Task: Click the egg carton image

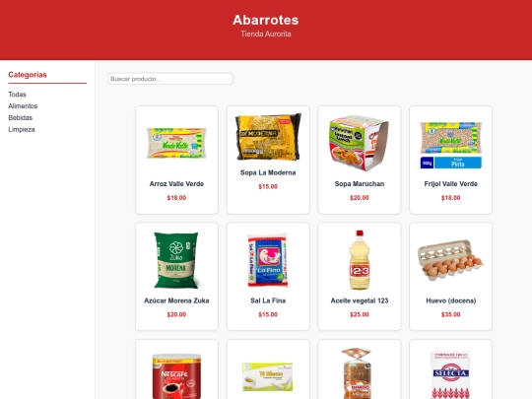Action: (x=451, y=260)
